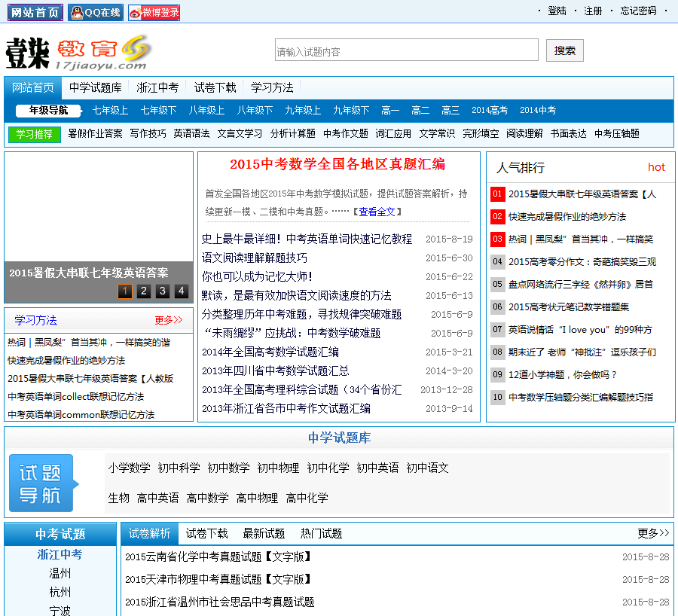Expand 更多>> beside the 试卷解析 tabs
This screenshot has height=616, width=678.
652,533
